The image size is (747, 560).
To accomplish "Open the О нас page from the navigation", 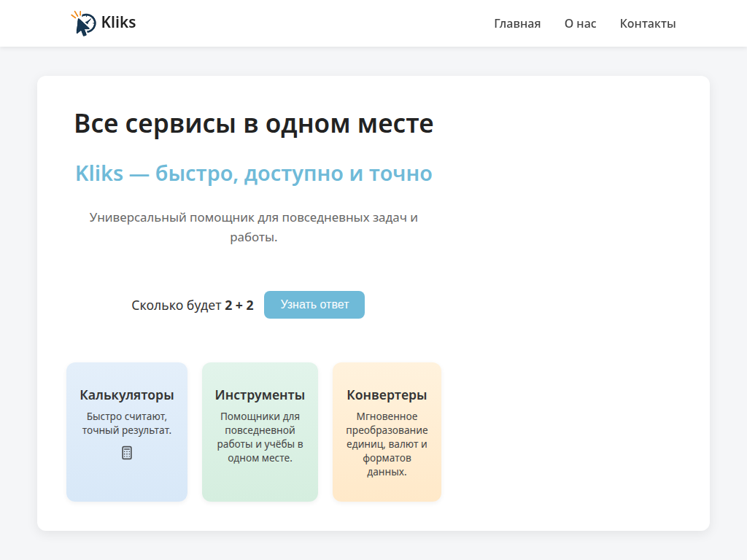I will (x=580, y=23).
